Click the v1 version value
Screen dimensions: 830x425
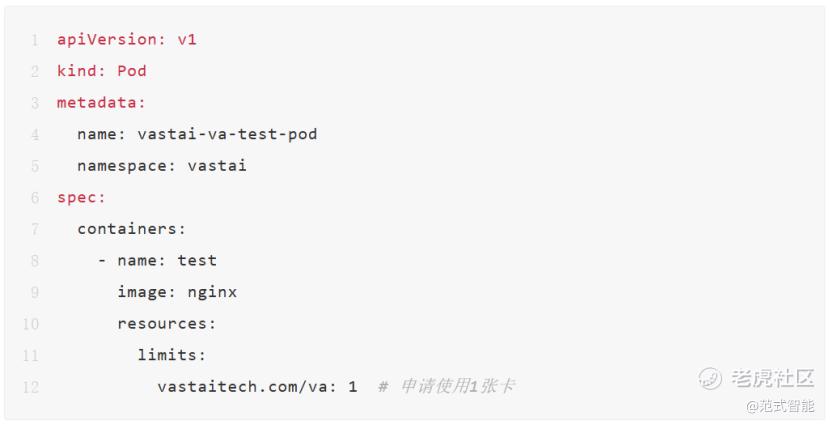(187, 40)
